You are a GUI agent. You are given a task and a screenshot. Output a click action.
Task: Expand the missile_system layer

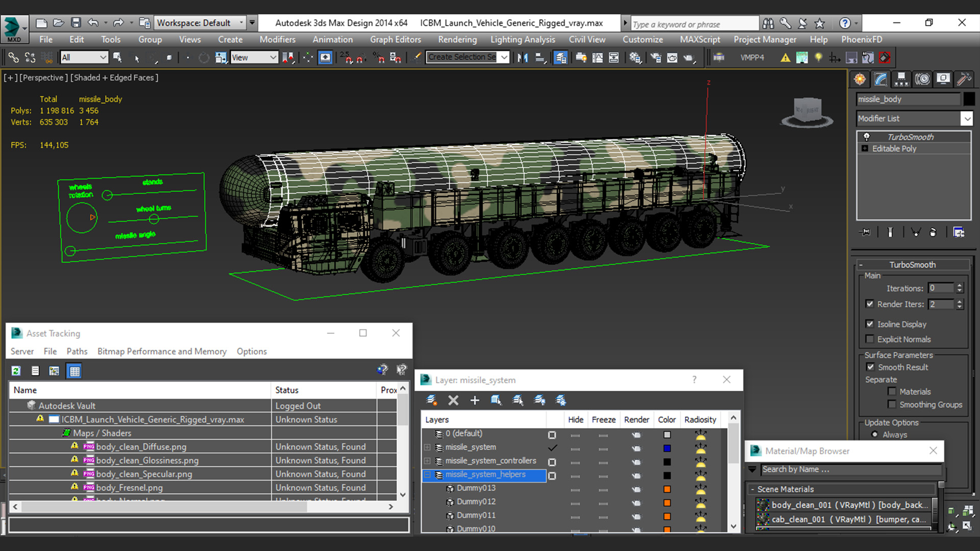point(427,447)
